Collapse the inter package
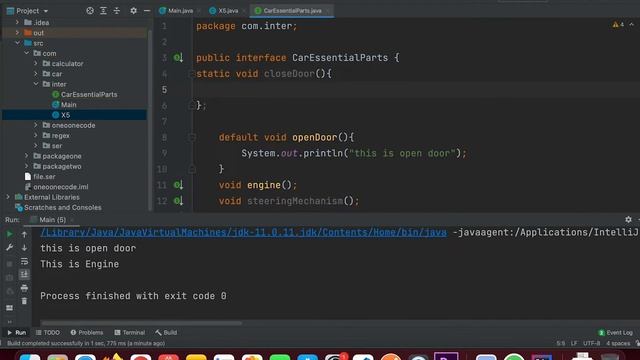This screenshot has width=640, height=360. [x=36, y=84]
